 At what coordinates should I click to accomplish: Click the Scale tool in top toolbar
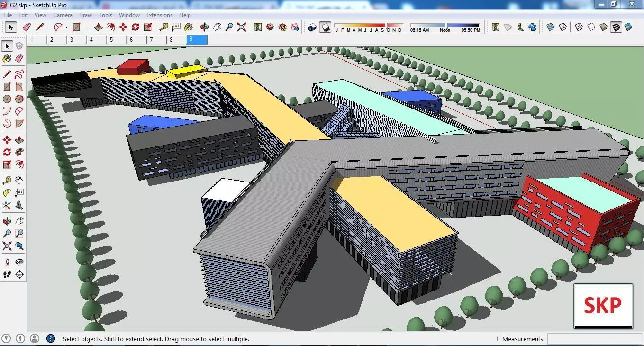[x=148, y=27]
